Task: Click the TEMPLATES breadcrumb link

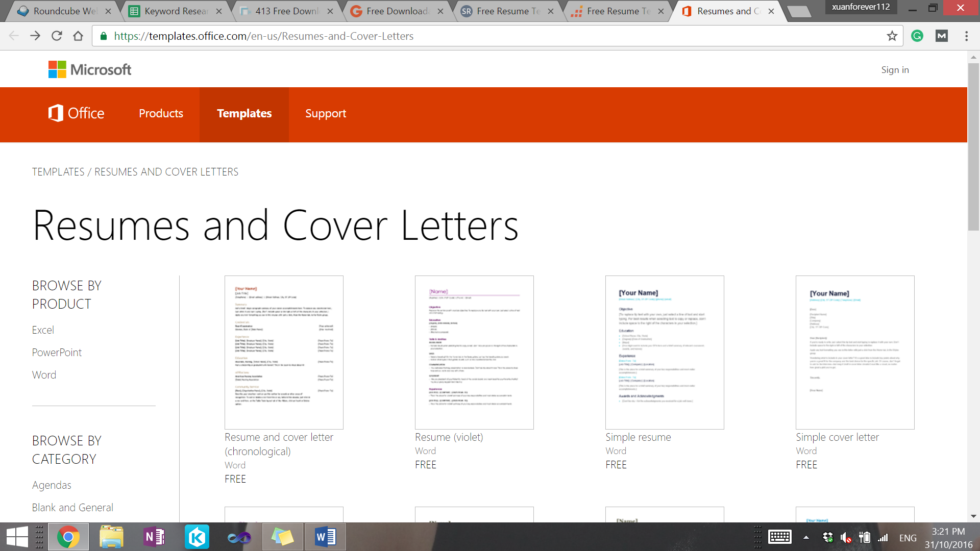Action: [x=58, y=172]
